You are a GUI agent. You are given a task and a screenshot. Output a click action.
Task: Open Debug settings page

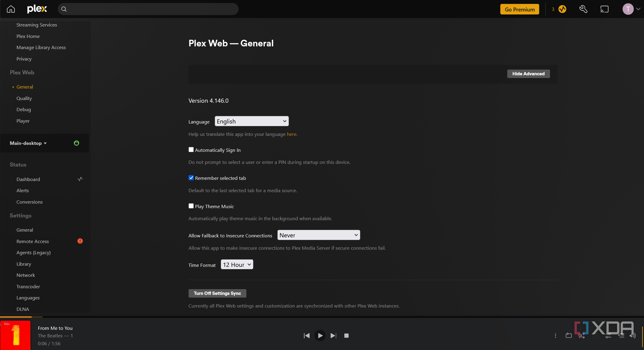coord(23,109)
